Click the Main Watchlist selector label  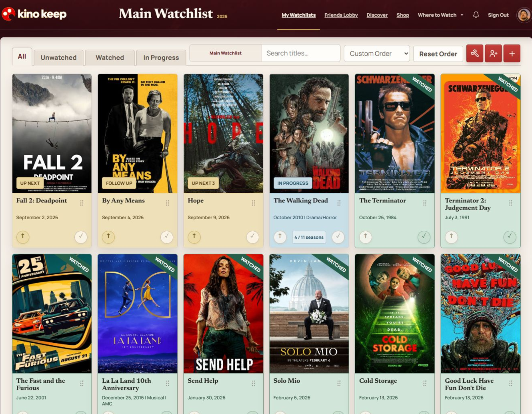[x=226, y=53]
